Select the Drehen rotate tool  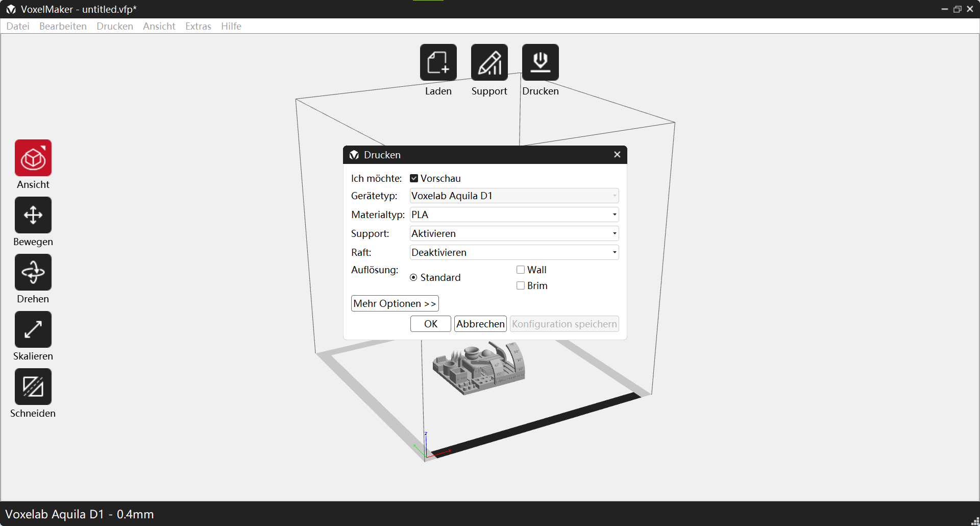tap(33, 273)
